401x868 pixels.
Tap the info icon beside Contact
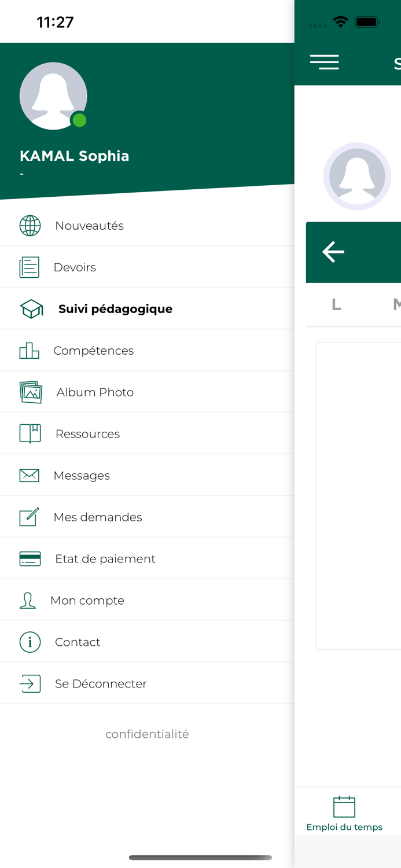30,642
